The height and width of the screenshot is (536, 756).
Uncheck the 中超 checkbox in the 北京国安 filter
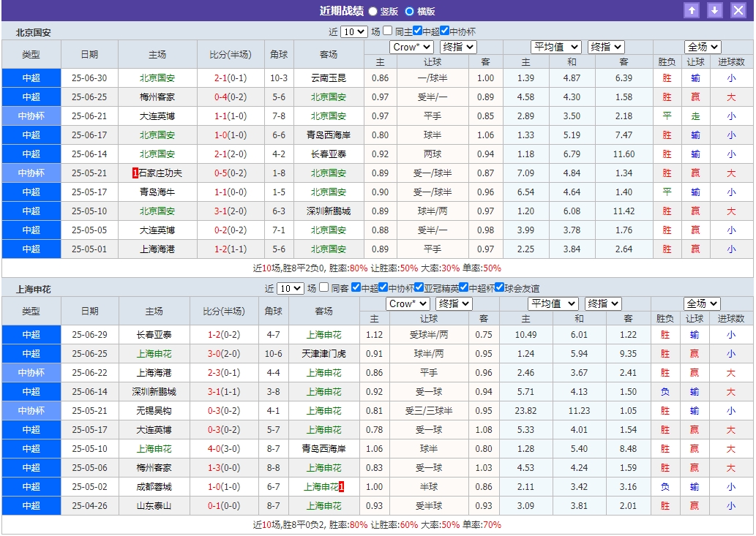(417, 31)
